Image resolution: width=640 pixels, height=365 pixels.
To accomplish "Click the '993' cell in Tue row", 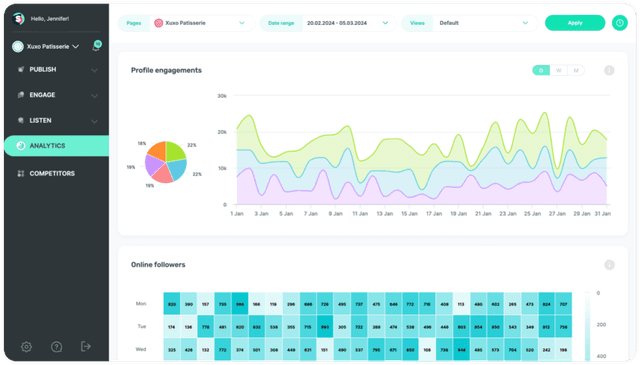I will click(325, 327).
